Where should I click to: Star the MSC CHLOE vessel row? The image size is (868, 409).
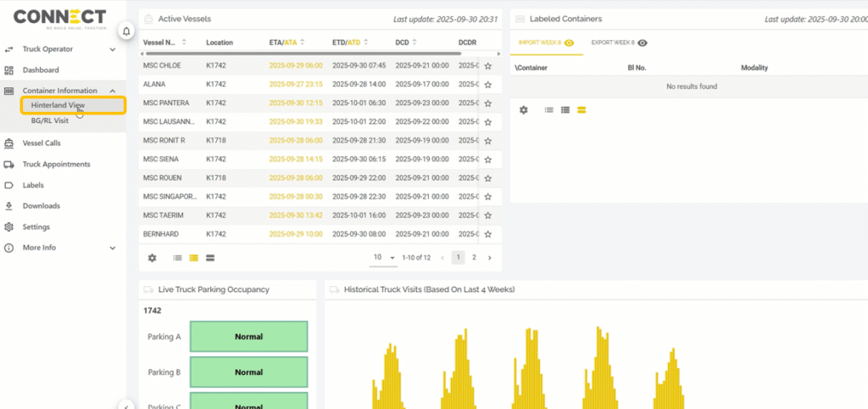[x=487, y=65]
